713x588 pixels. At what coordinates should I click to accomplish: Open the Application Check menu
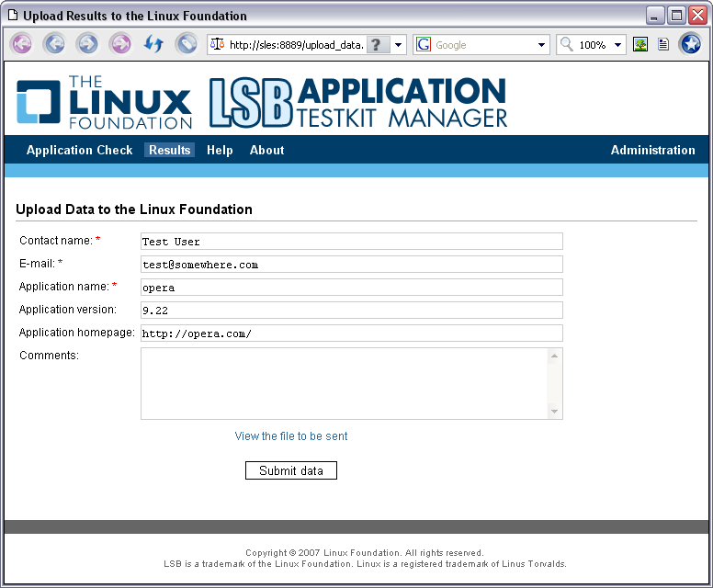[80, 150]
